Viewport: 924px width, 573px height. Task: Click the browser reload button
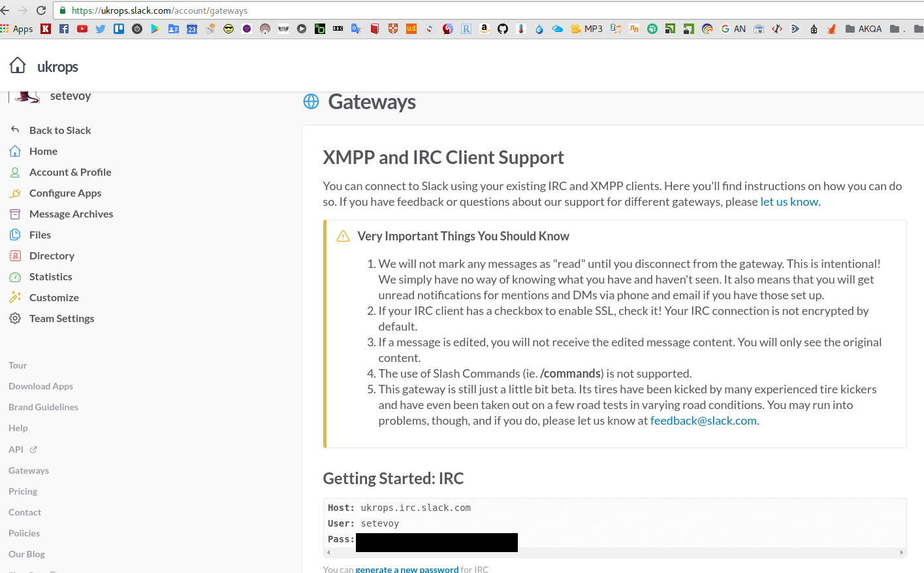click(x=41, y=10)
